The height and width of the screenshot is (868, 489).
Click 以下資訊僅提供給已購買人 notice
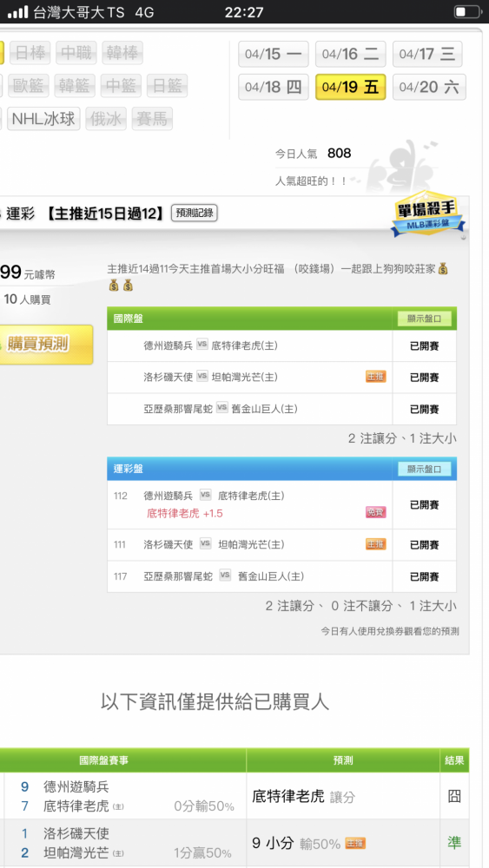[x=215, y=701]
